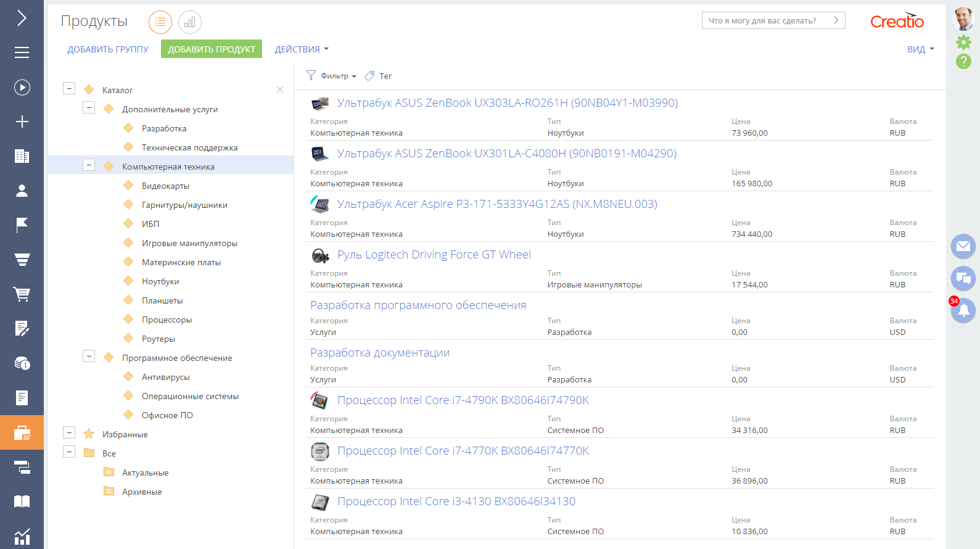Screen dimensions: 980x549
Task: Click Добавить группу
Action: [108, 49]
